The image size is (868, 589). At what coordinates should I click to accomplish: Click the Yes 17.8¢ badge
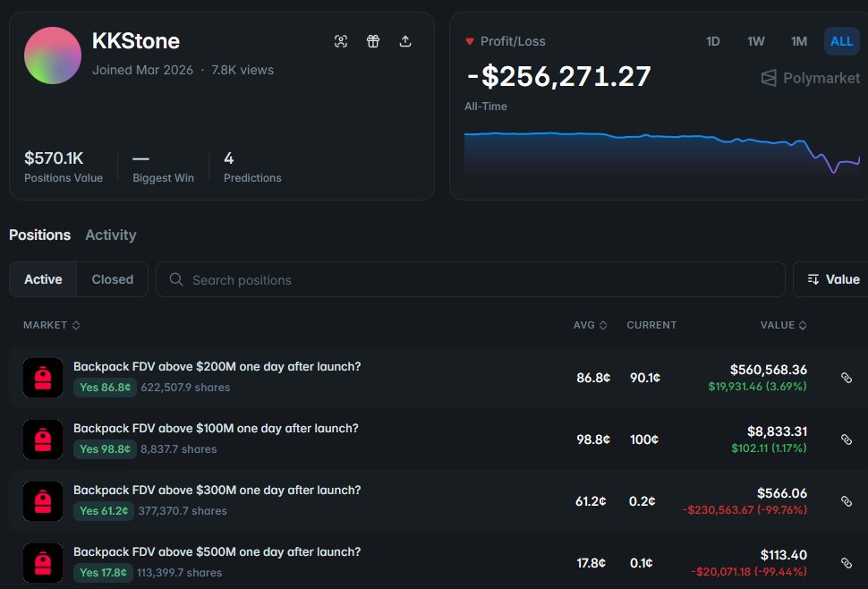(x=103, y=573)
